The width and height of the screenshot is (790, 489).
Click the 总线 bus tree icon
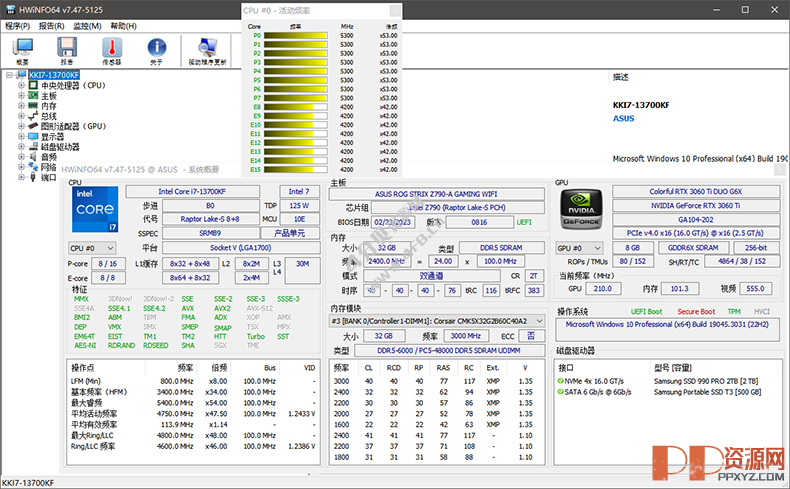[x=33, y=116]
